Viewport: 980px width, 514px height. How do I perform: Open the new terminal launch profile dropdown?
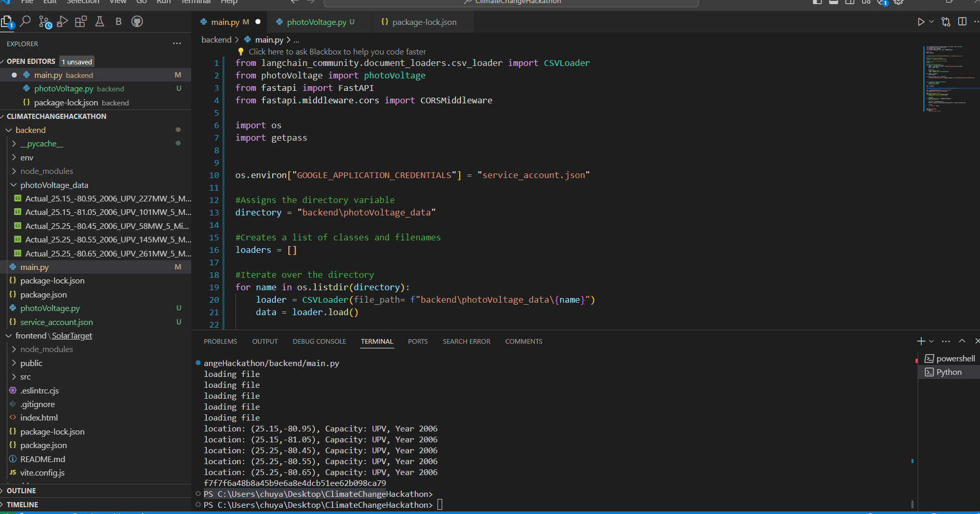coord(932,341)
